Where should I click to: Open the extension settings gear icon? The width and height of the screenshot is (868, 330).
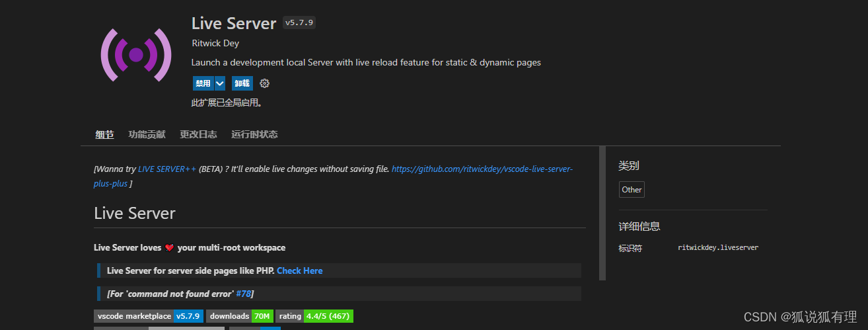click(265, 83)
